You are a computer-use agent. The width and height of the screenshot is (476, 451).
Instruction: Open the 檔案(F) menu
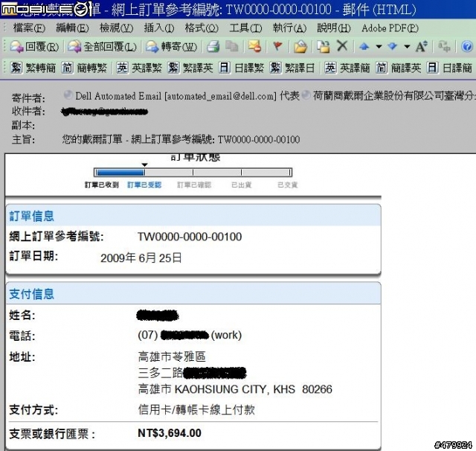point(29,28)
